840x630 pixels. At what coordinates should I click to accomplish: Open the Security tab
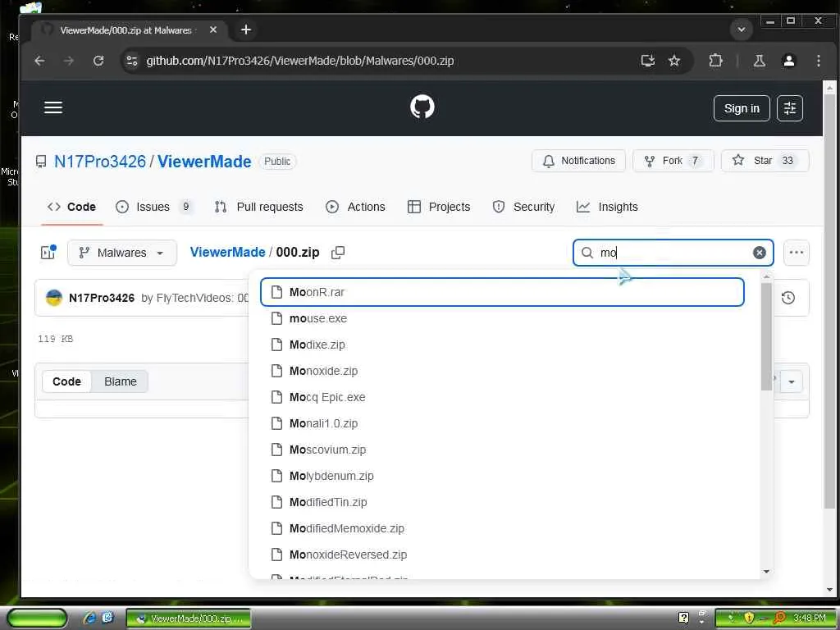[x=523, y=207]
